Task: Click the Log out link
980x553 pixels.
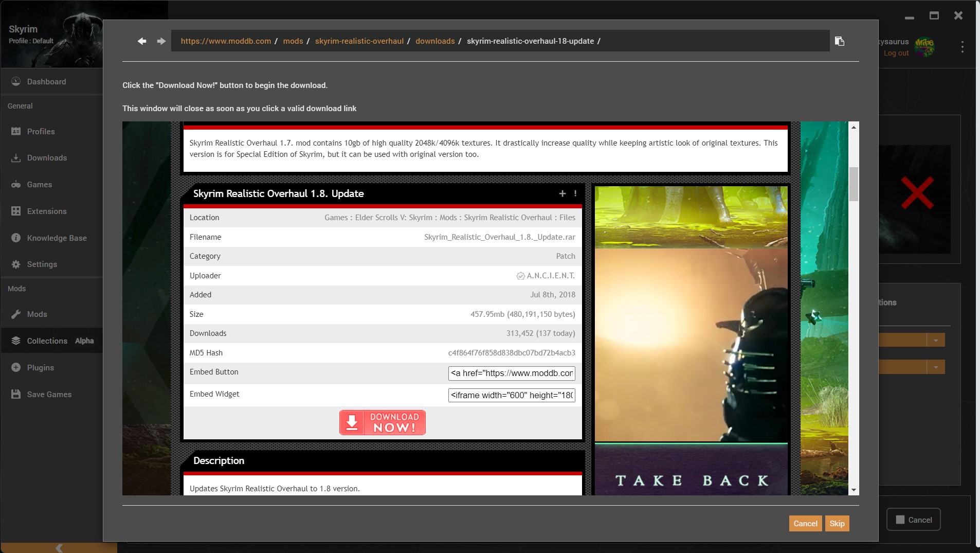Action: point(896,53)
